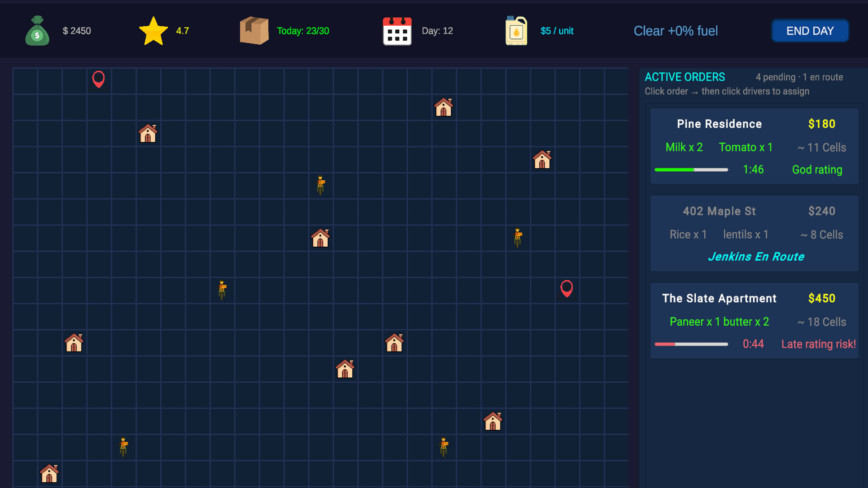Viewport: 868px width, 488px height.
Task: Click the package icon beside Today: 23/30
Action: click(255, 31)
